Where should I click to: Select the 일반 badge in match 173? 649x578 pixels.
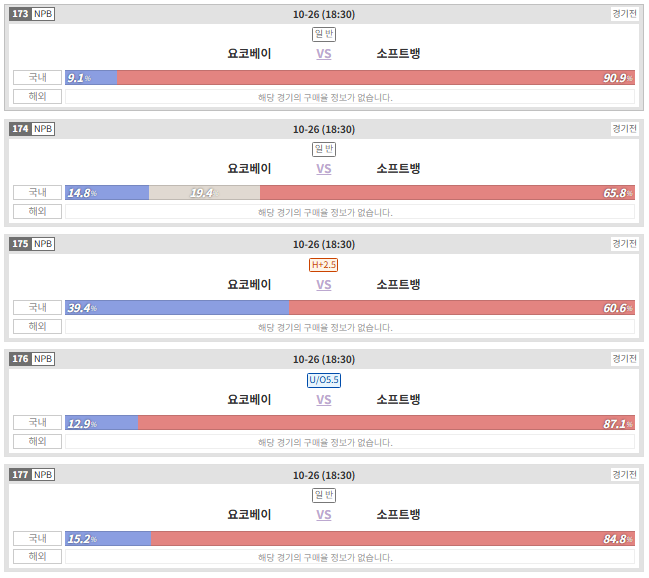(x=324, y=34)
